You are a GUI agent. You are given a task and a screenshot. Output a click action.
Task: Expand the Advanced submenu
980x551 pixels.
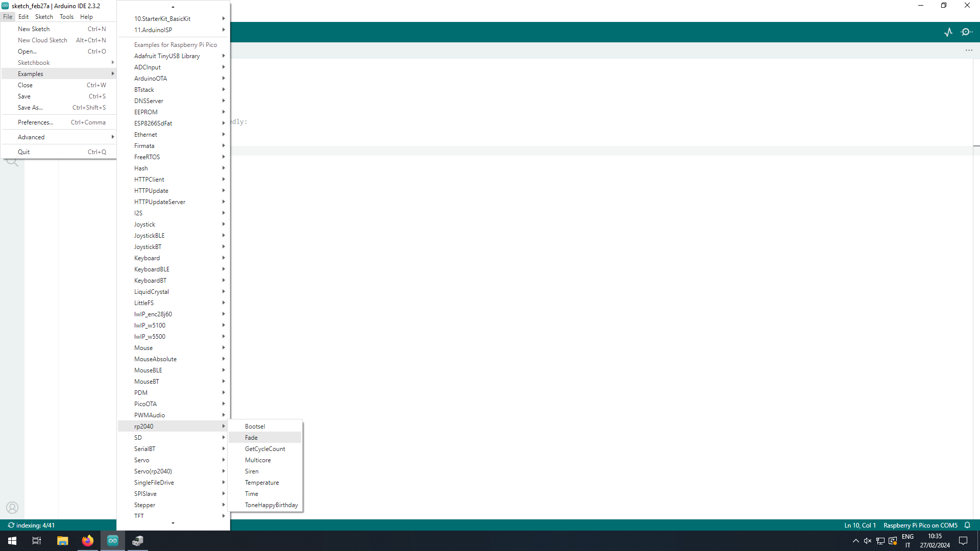(59, 137)
